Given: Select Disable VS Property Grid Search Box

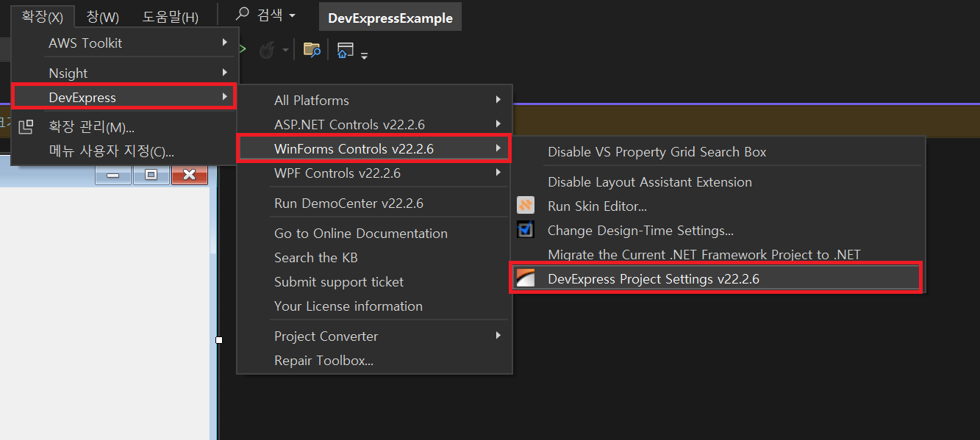Looking at the screenshot, I should (717, 152).
